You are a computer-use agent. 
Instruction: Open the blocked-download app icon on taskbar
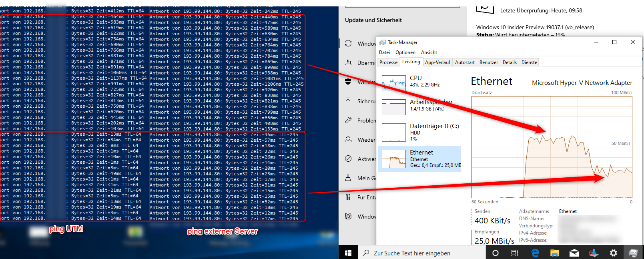[x=594, y=253]
